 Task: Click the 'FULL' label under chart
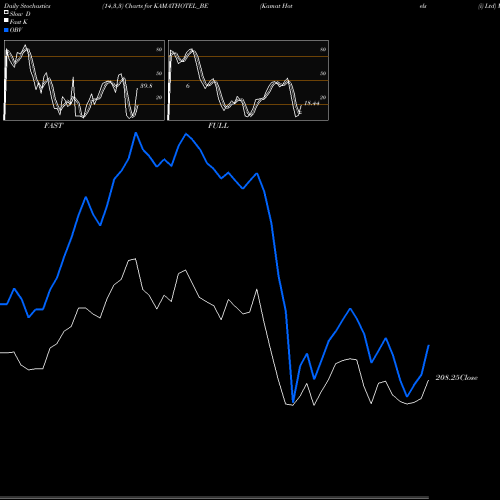(x=218, y=126)
